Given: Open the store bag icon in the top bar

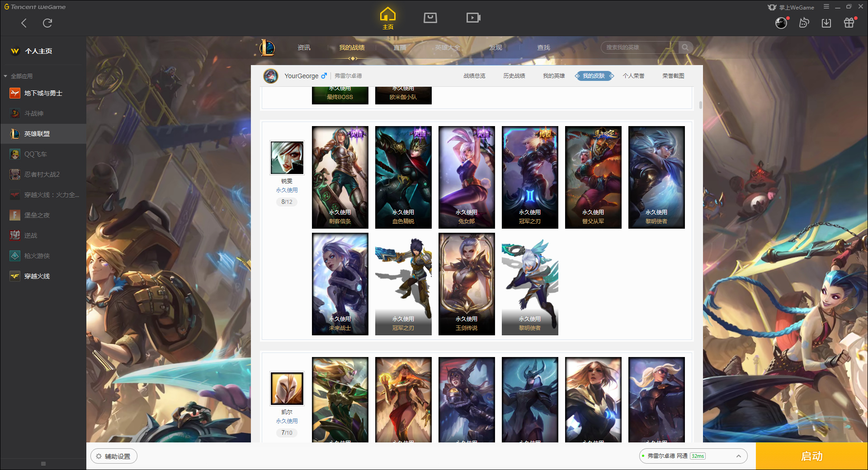Looking at the screenshot, I should [x=430, y=18].
